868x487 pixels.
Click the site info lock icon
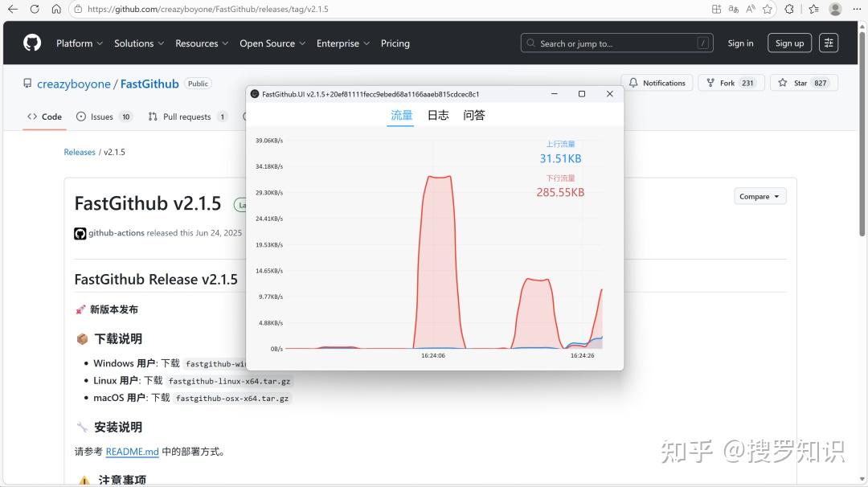[x=78, y=9]
